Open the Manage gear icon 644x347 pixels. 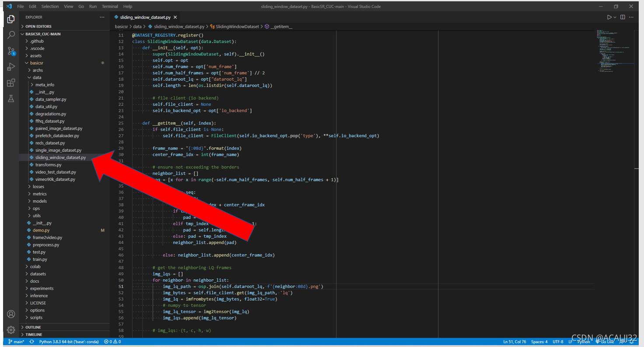pyautogui.click(x=11, y=330)
